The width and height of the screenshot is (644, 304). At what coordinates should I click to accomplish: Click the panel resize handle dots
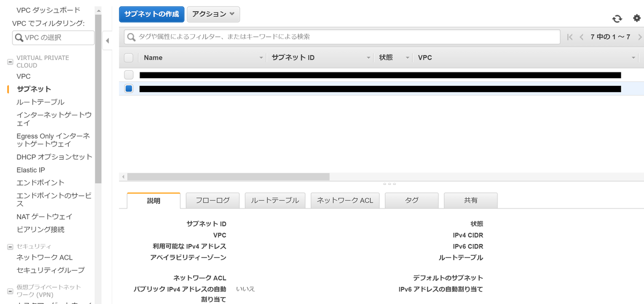(390, 184)
